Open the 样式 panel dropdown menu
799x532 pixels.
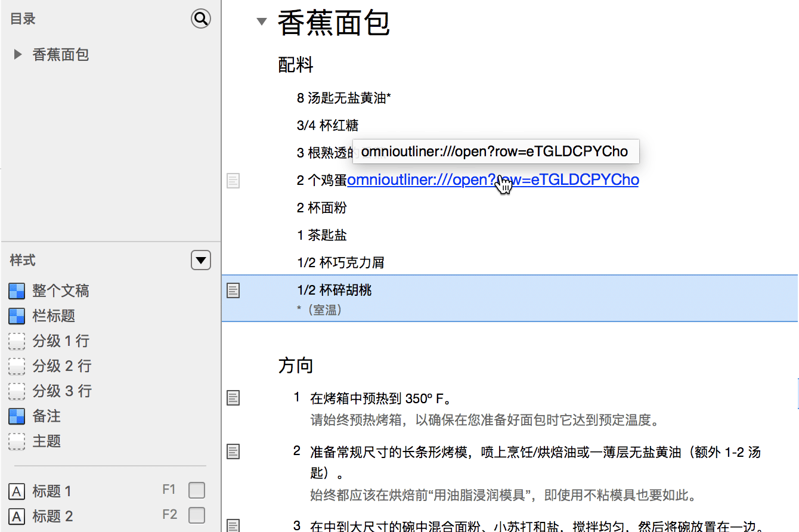pyautogui.click(x=200, y=260)
